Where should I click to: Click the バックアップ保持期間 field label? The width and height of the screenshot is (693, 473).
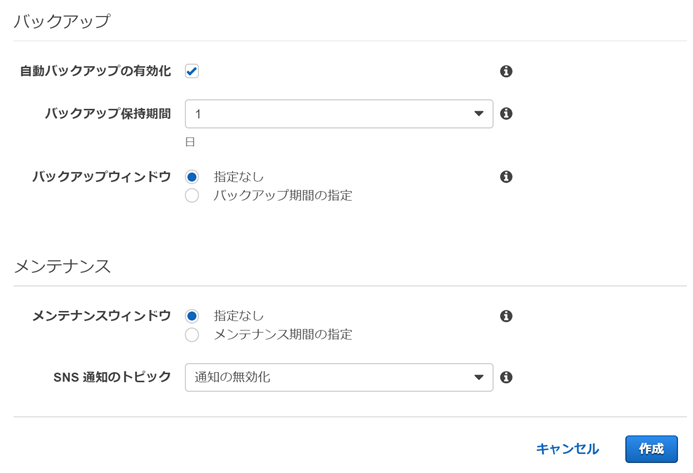coord(107,114)
